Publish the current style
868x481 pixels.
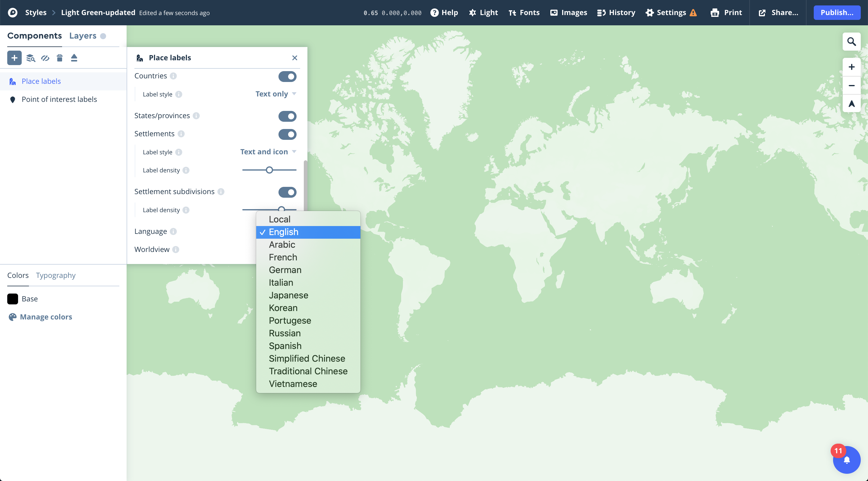pos(837,12)
